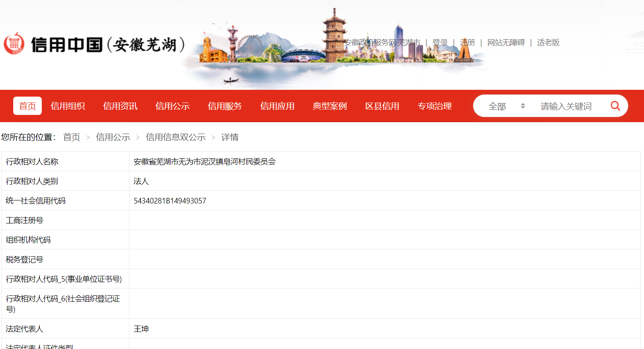Open the 信用组织 menu item
The width and height of the screenshot is (644, 349).
click(68, 106)
